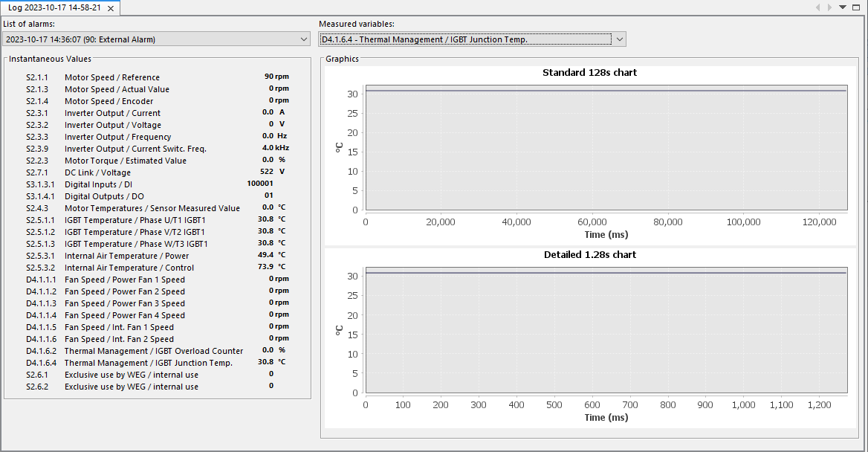Open the document list down-arrow menu
Viewport: 868px width, 452px height.
tap(843, 7)
